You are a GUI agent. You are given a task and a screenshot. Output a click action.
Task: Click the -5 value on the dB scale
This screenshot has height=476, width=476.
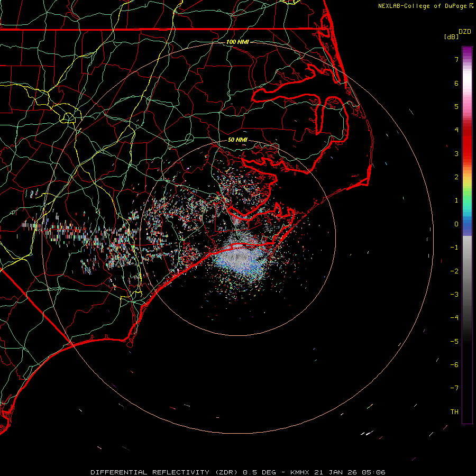(454, 342)
